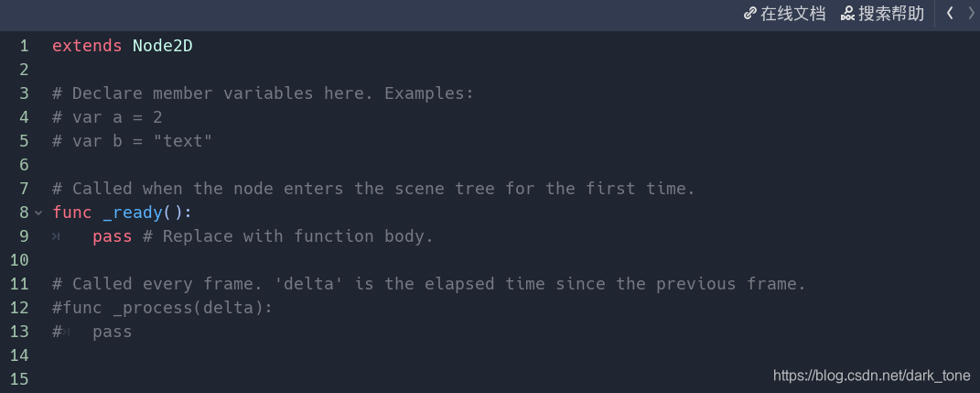Click line number 1 in the gutter
Viewport: 980px width, 393px height.
(x=24, y=47)
